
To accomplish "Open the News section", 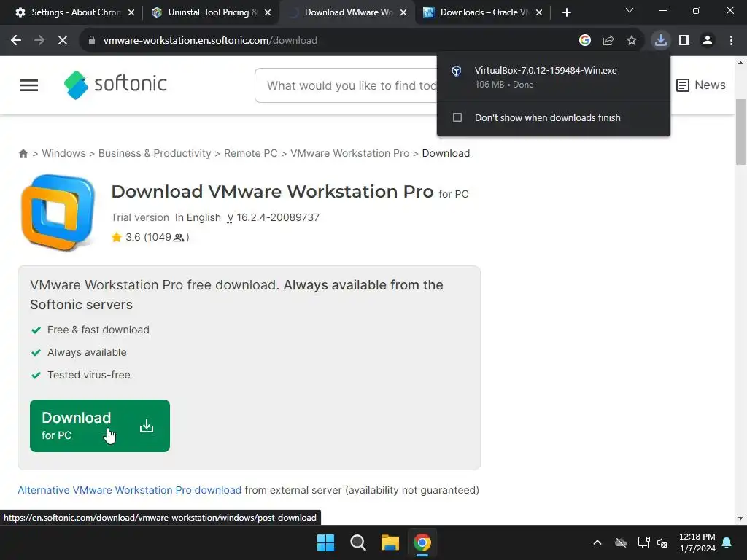I will pyautogui.click(x=701, y=85).
